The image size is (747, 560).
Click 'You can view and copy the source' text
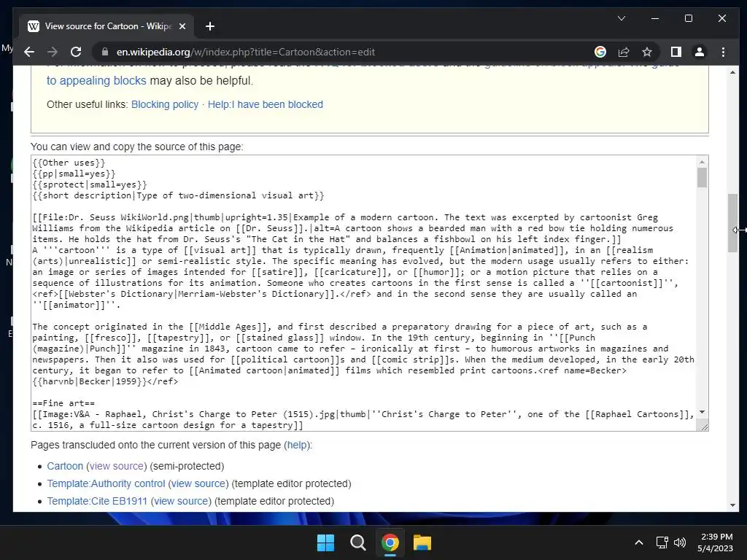(x=136, y=147)
